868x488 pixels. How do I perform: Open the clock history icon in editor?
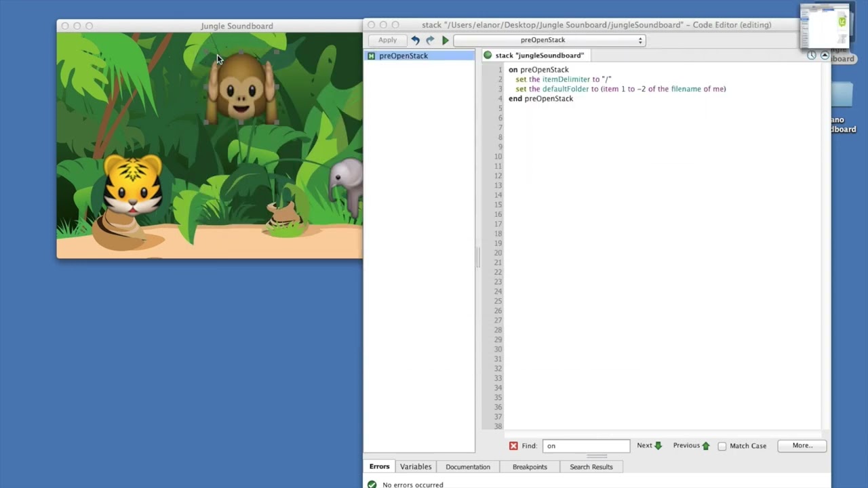click(x=812, y=56)
